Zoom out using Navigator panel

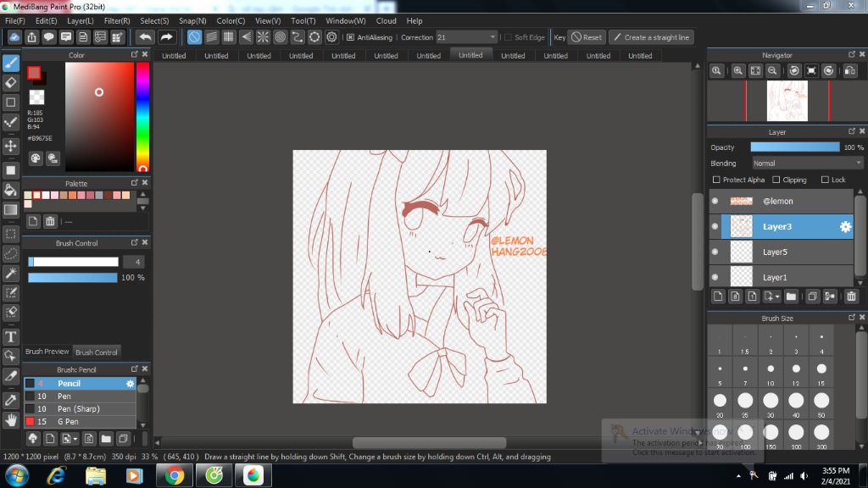point(772,71)
